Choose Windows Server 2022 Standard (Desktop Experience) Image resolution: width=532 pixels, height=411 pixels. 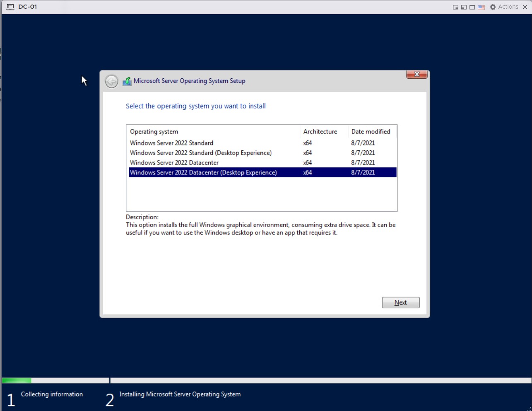click(201, 153)
